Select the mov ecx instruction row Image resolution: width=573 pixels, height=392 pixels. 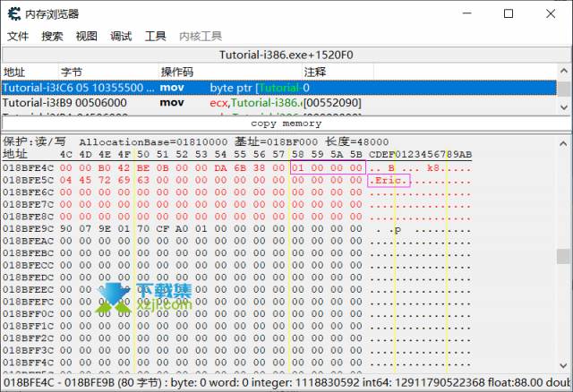[279, 103]
